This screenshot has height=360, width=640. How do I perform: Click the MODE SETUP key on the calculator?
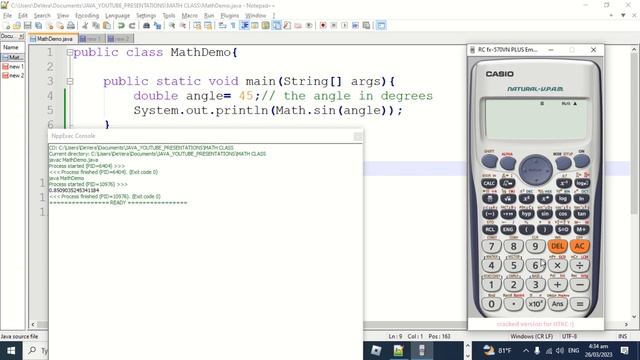tap(563, 163)
